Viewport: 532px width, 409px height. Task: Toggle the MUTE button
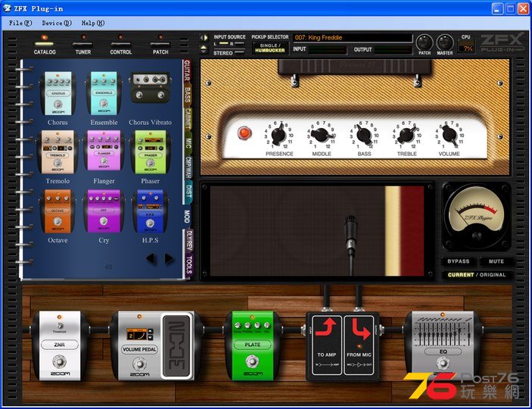click(496, 261)
